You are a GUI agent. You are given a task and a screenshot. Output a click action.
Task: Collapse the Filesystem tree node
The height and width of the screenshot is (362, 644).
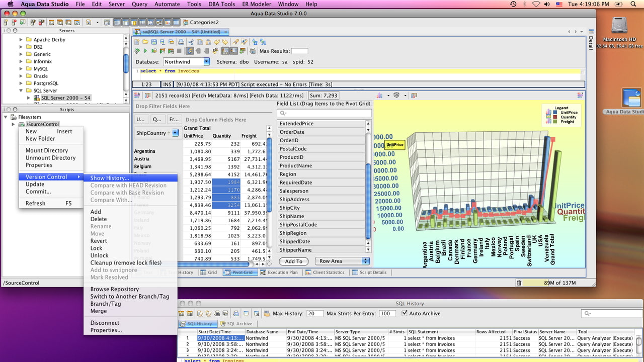point(6,117)
